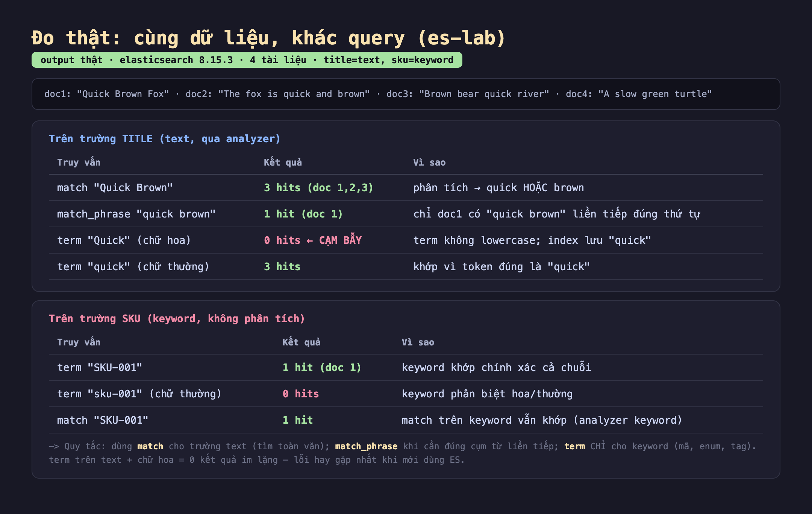Click heading "Trên trường TITLE (text, qua analyzer)"
Viewport: 812px width, 514px height.
click(165, 139)
